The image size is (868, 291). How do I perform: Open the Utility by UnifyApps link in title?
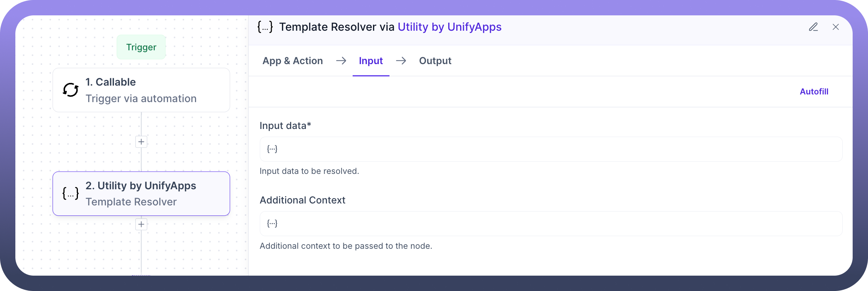(450, 27)
